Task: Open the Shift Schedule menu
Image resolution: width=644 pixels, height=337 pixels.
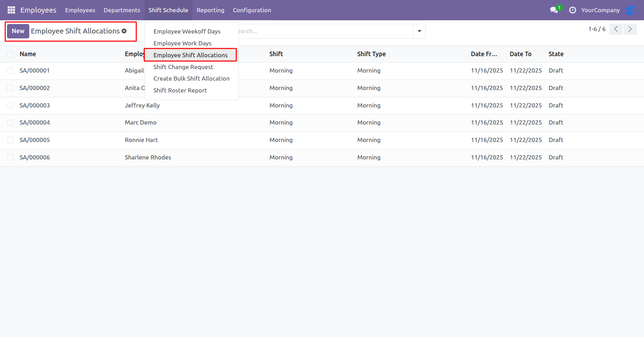Action: pos(168,10)
